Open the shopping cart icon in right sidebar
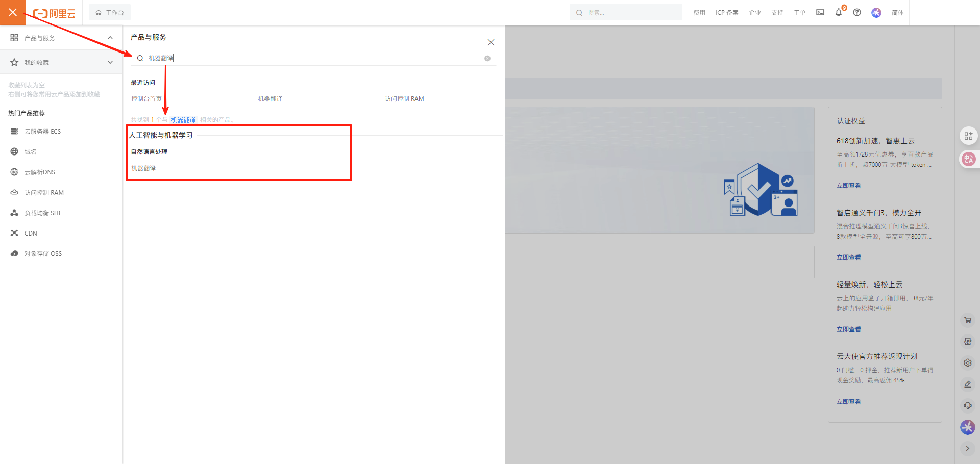Image resolution: width=980 pixels, height=464 pixels. coord(968,320)
